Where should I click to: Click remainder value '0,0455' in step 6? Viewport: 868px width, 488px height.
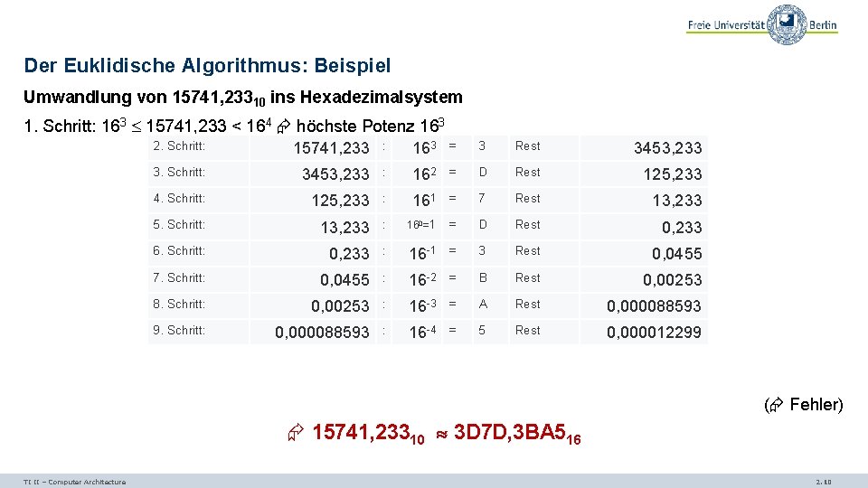point(677,253)
